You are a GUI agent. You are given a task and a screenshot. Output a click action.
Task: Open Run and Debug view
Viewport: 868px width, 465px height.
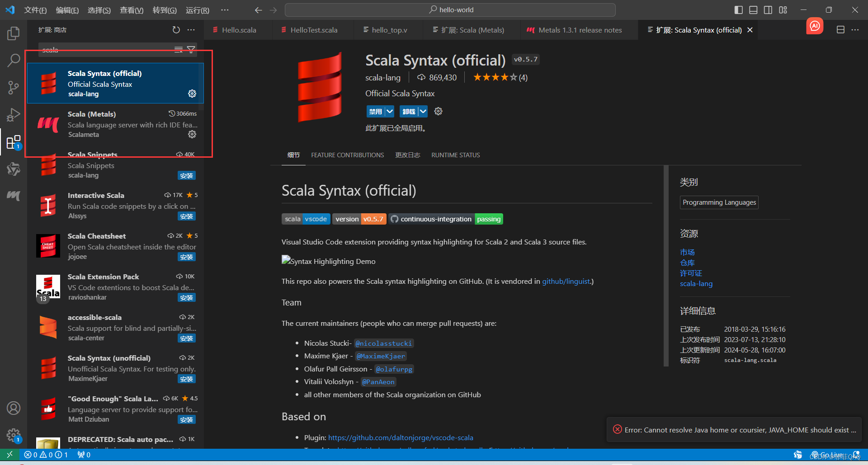click(x=14, y=115)
